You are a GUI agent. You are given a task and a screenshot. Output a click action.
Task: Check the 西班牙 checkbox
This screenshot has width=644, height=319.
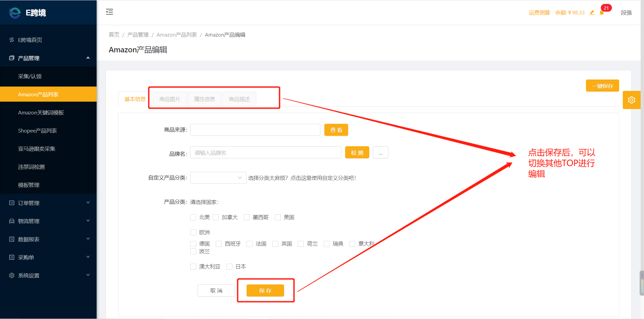click(219, 244)
